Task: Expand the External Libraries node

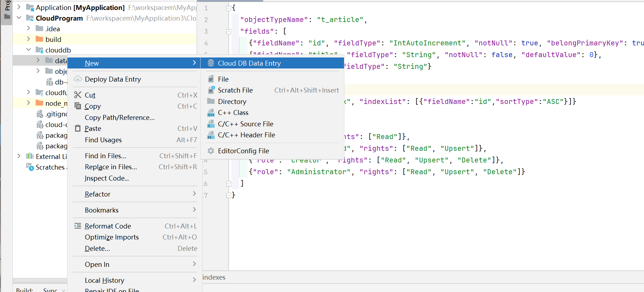Action: point(19,156)
